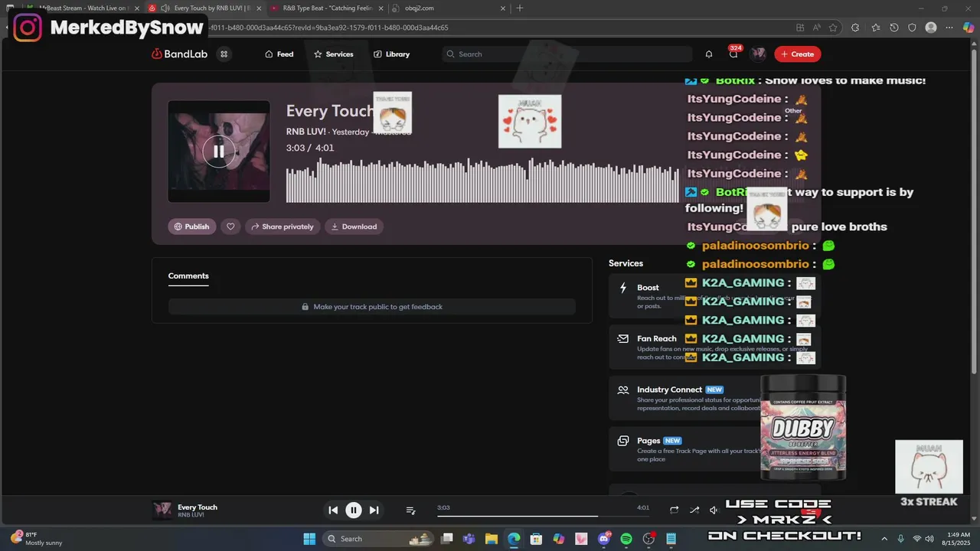Open the Library page
980x551 pixels.
[x=391, y=54]
